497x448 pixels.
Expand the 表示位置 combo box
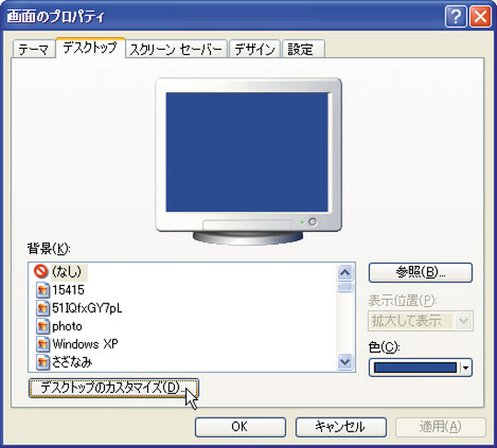click(x=463, y=321)
